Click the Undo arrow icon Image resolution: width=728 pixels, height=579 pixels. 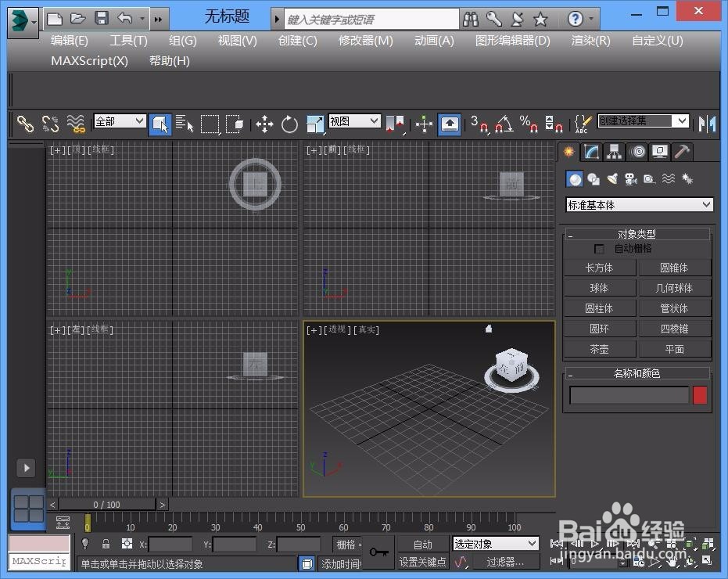tap(125, 19)
